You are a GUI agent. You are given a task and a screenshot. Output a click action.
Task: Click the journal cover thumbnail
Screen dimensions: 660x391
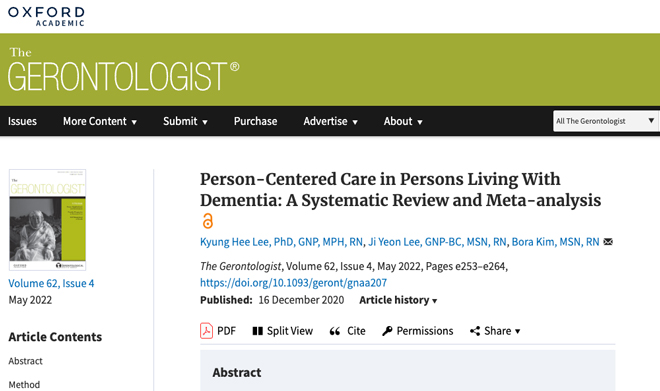[x=48, y=220]
